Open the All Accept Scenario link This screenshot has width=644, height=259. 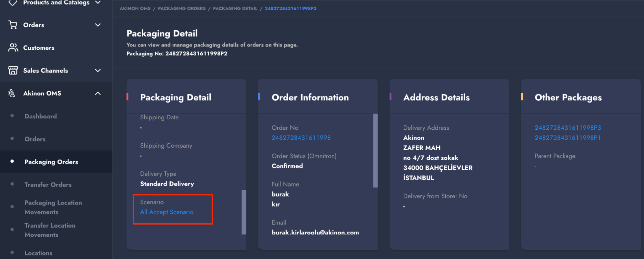[167, 212]
